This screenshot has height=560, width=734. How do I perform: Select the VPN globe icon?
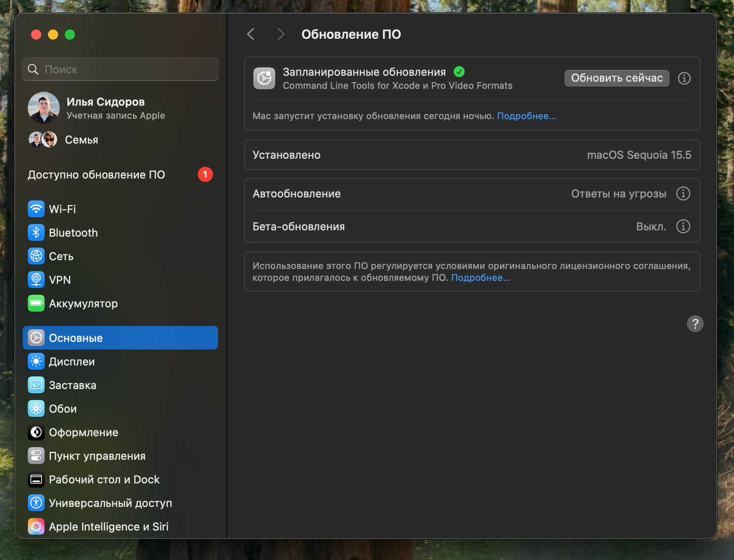click(x=36, y=280)
